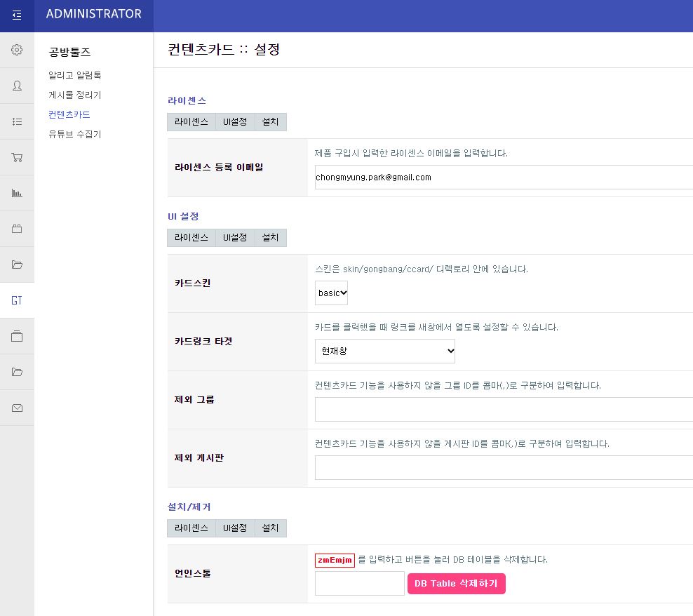Open the 카드스킨 basic skin dropdown
Viewport: 693px width, 616px height.
tap(330, 293)
